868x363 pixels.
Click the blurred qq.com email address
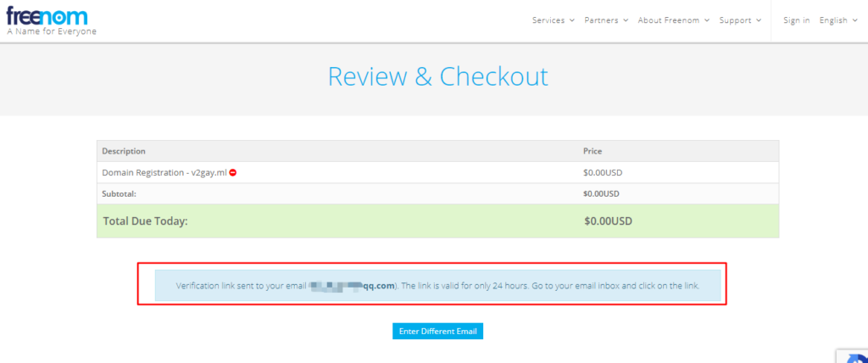[x=353, y=286]
